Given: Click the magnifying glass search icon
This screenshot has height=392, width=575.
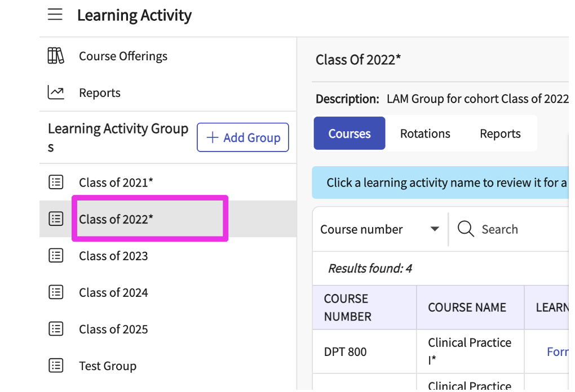Looking at the screenshot, I should point(466,229).
